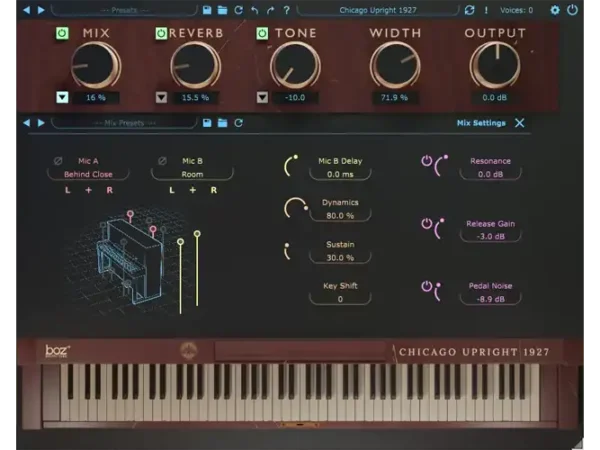Toggle the Resonance power icon
The image size is (600, 450).
(426, 161)
